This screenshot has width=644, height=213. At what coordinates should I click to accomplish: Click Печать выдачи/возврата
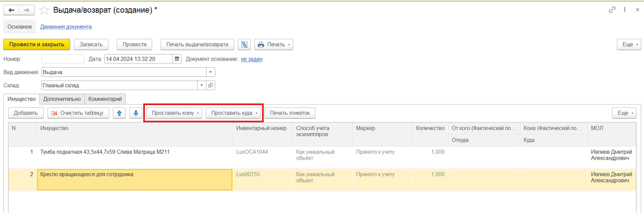[x=198, y=44]
